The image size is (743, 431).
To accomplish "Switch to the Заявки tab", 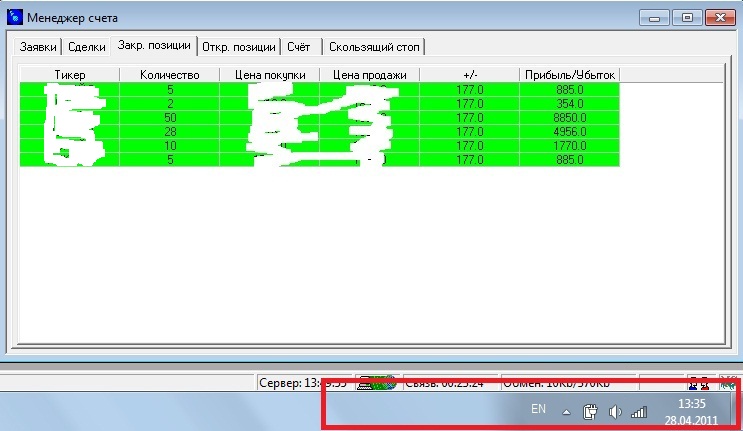I will [x=38, y=47].
